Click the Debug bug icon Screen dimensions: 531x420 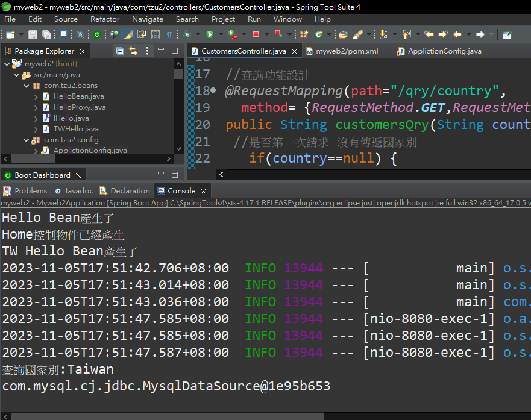pos(187,35)
